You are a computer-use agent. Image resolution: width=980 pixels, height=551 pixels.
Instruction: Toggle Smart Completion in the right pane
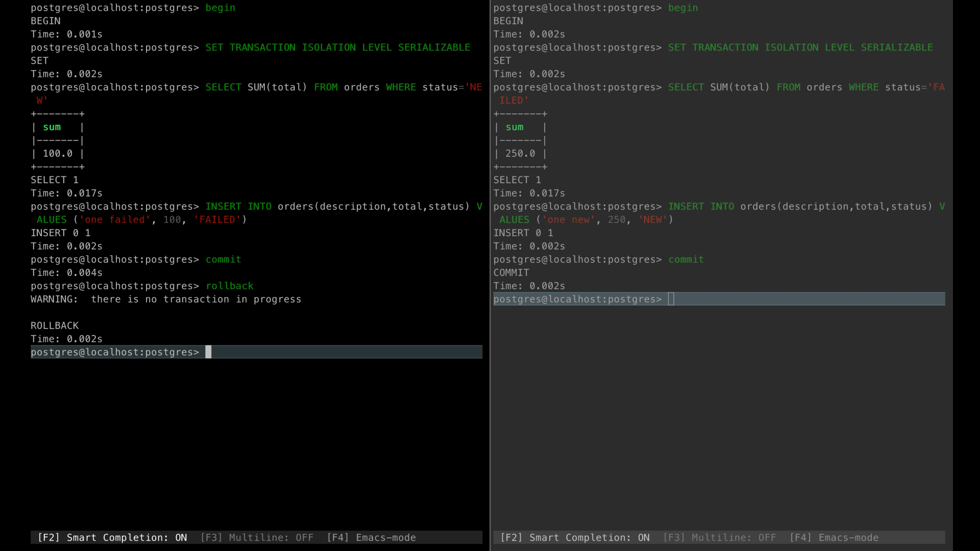(575, 537)
